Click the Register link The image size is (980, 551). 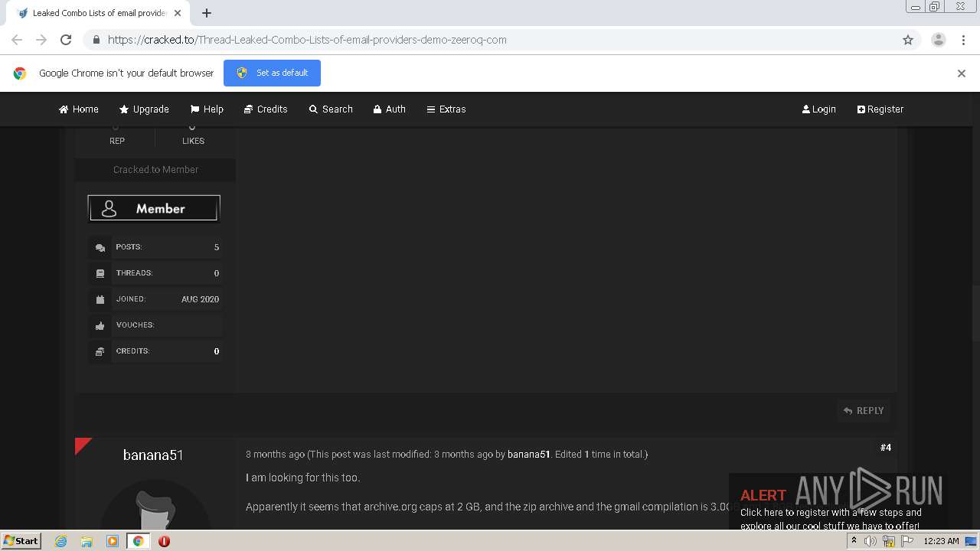(x=880, y=109)
